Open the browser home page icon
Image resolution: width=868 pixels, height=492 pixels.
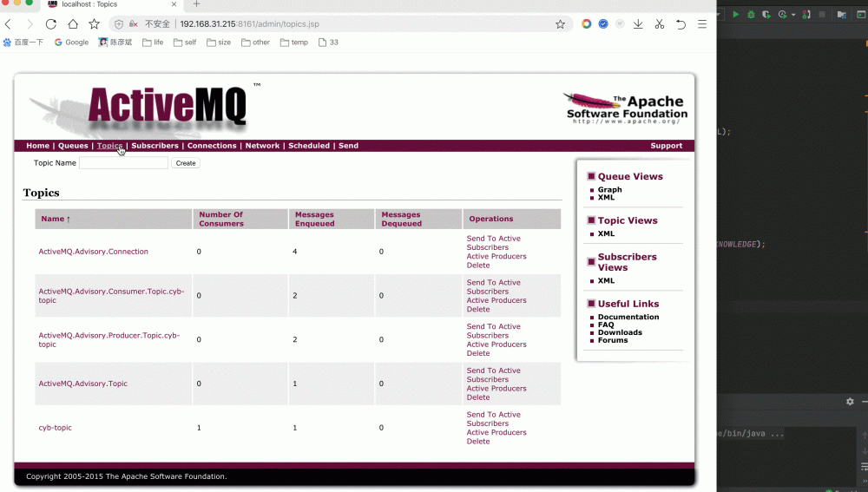[x=73, y=23]
